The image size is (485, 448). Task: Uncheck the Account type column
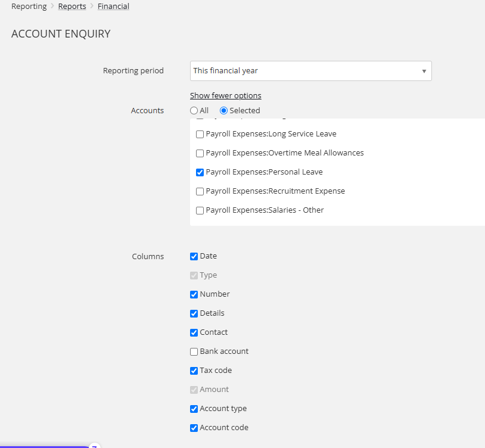point(194,409)
